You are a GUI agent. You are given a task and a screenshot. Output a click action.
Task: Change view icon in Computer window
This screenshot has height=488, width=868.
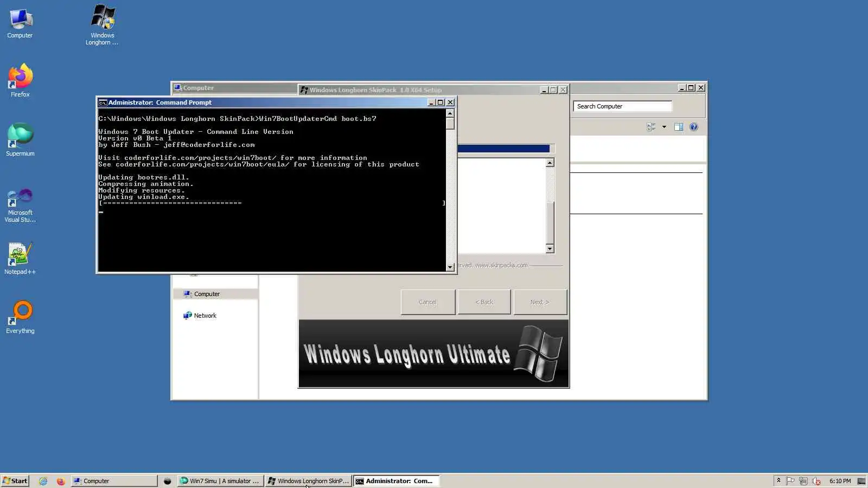[651, 127]
